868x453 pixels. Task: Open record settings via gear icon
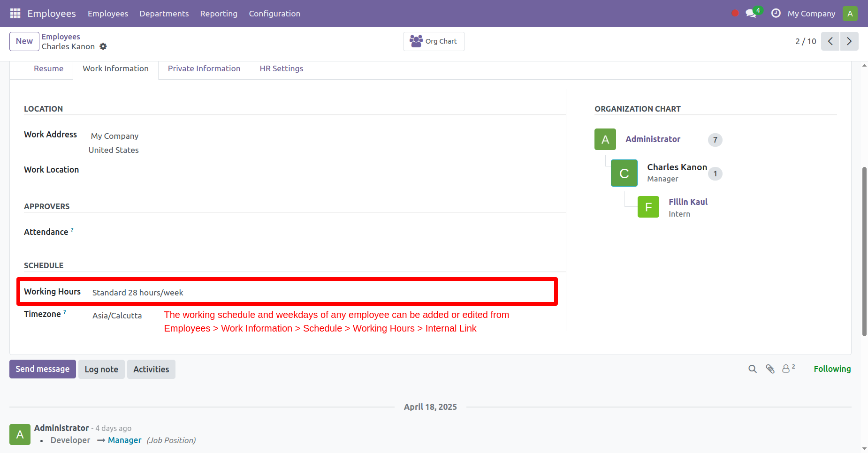point(103,46)
